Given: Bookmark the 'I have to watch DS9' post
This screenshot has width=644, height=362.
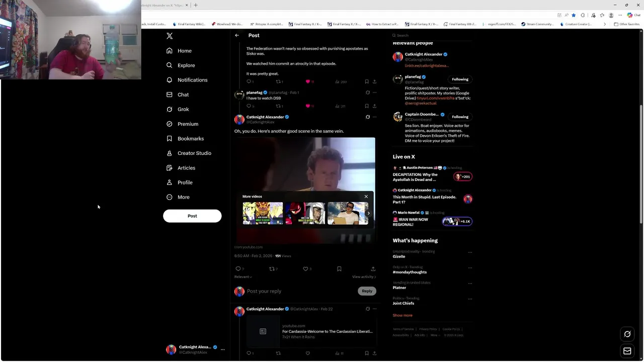Looking at the screenshot, I should 367,106.
